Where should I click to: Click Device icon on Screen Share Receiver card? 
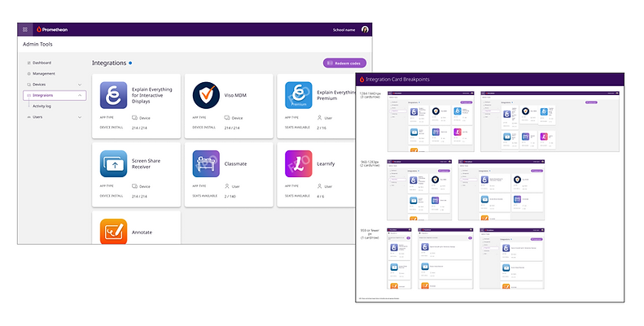[134, 186]
